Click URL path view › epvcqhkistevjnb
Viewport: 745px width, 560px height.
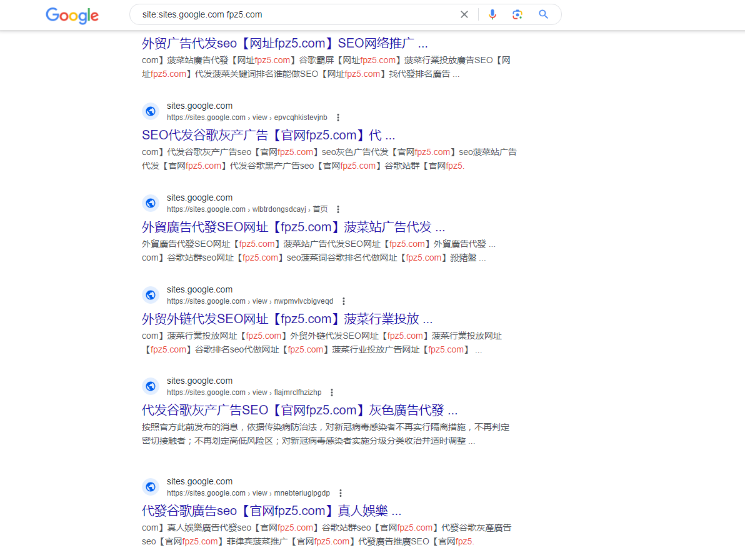click(289, 117)
